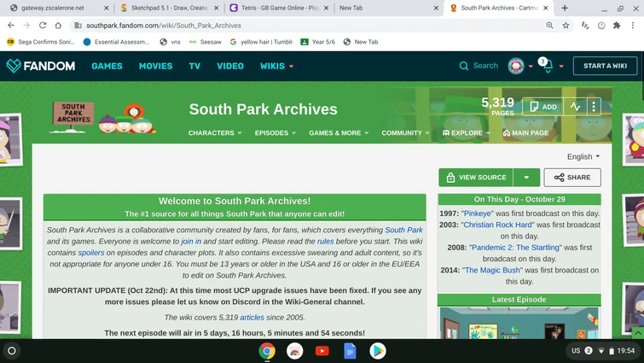This screenshot has width=644, height=363.
Task: Open the English language selector
Action: 583,156
